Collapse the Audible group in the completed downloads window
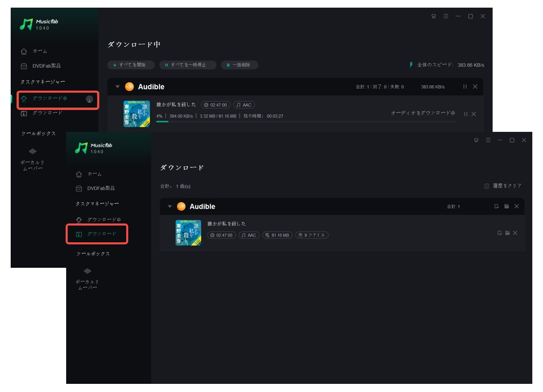This screenshot has height=392, width=543. point(169,207)
